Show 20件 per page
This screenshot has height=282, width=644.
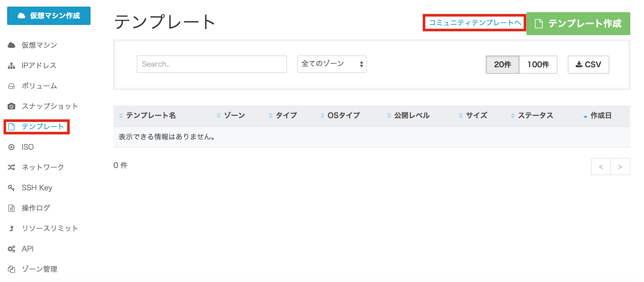click(502, 64)
